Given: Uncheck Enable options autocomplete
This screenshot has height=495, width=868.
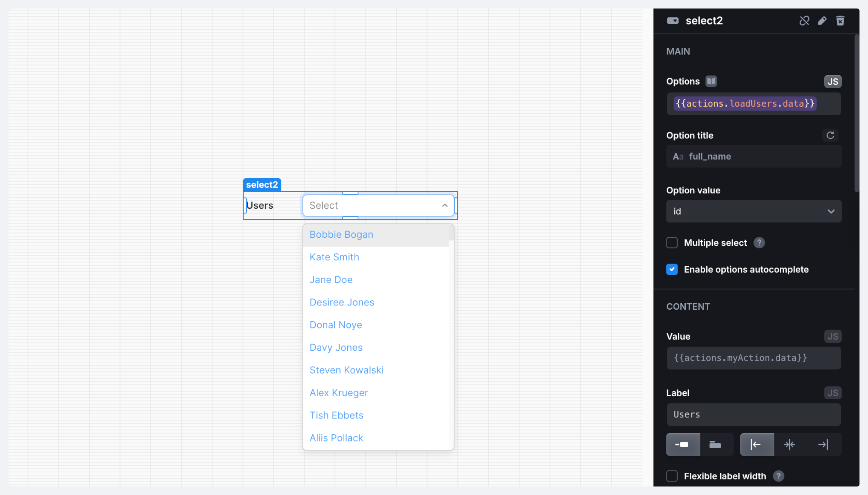Looking at the screenshot, I should (x=672, y=269).
